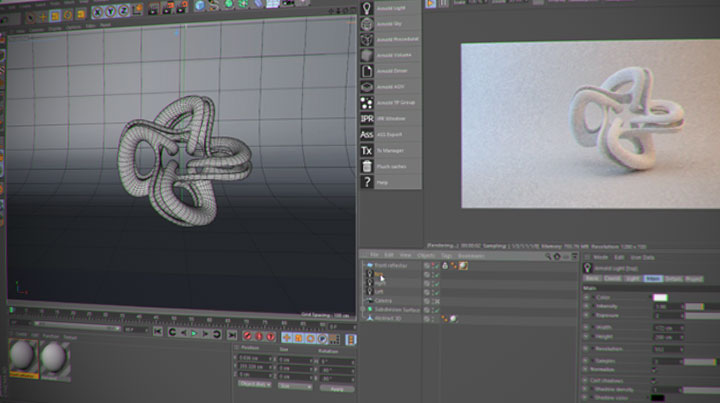The width and height of the screenshot is (720, 403).
Task: Click the search icon in Object Manager
Action: pyautogui.click(x=548, y=257)
